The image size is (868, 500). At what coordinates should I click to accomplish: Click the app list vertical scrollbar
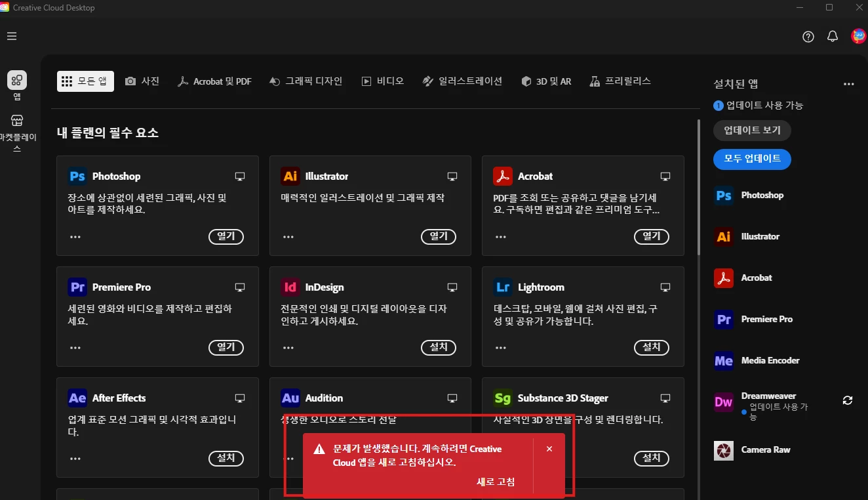[x=698, y=187]
